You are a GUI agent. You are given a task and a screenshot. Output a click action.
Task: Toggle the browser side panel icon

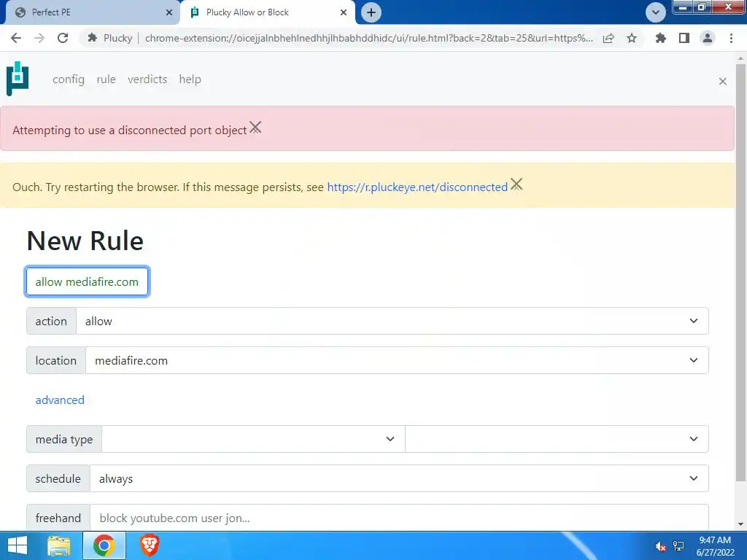684,38
